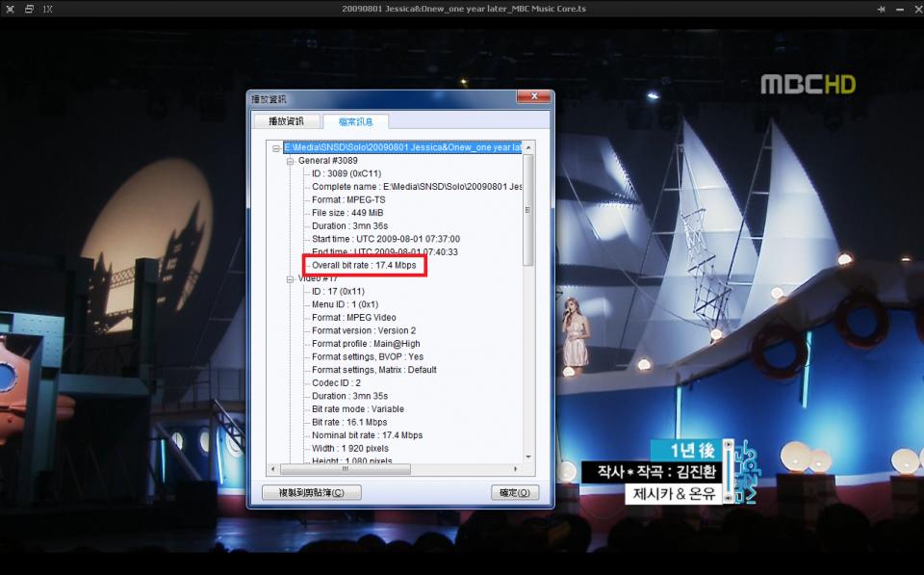Viewport: 924px width, 575px height.
Task: Select the file path root tree item
Action: coord(402,147)
